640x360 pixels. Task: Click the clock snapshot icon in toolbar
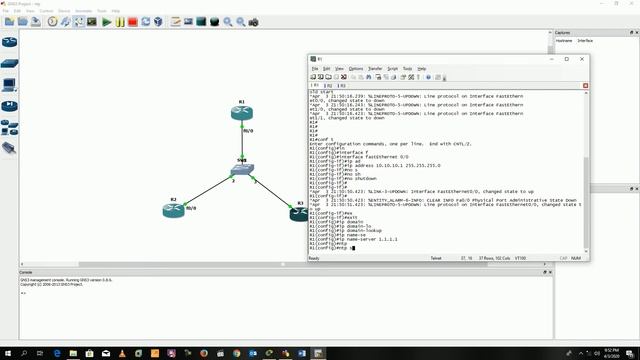click(52, 22)
